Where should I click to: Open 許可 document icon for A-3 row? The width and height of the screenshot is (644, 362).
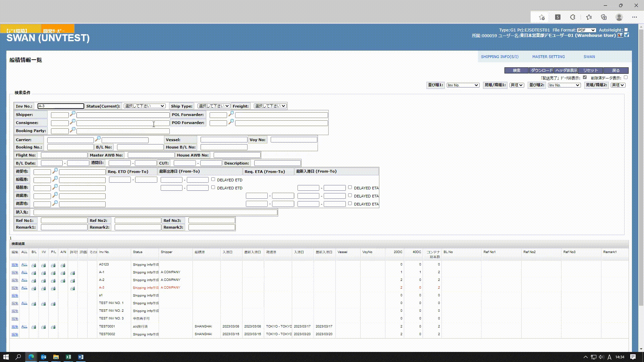click(73, 288)
